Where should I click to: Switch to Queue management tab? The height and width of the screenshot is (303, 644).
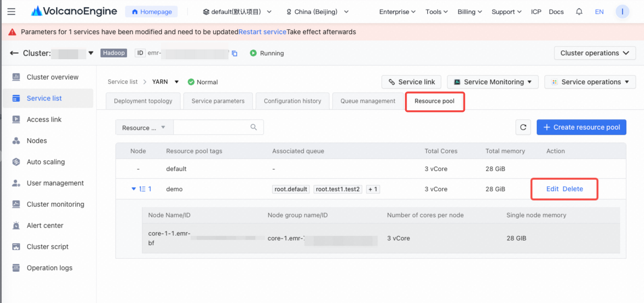click(368, 101)
